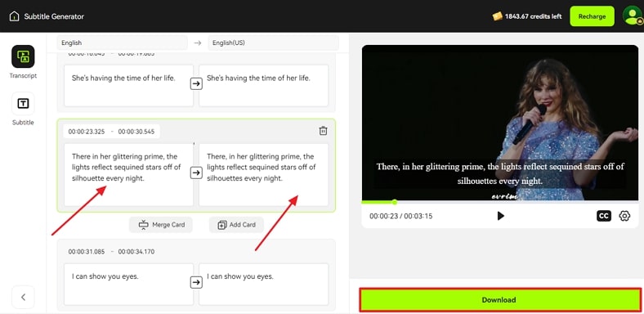Click the Add Card button

(236, 225)
